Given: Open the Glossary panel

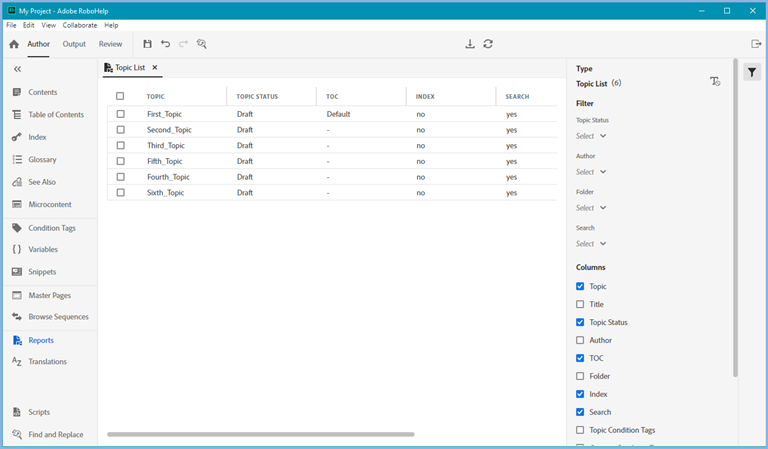Looking at the screenshot, I should click(42, 160).
